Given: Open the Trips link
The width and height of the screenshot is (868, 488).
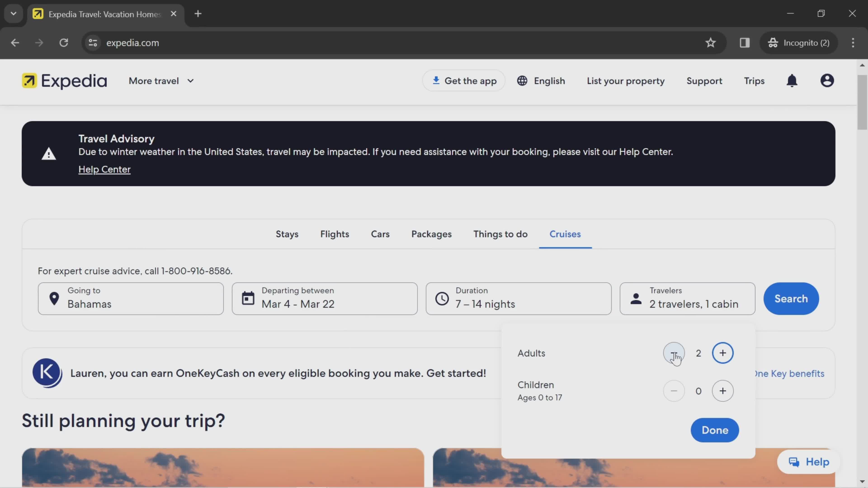Looking at the screenshot, I should click(x=754, y=81).
